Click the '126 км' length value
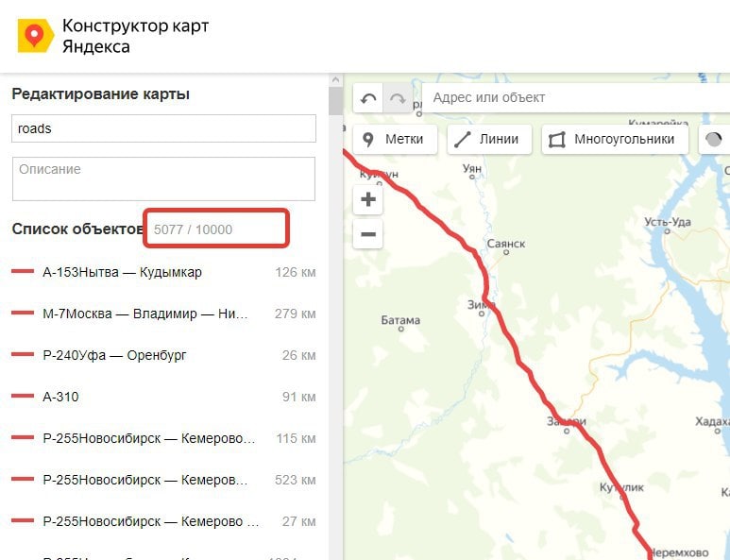Image resolution: width=730 pixels, height=560 pixels. click(x=296, y=272)
